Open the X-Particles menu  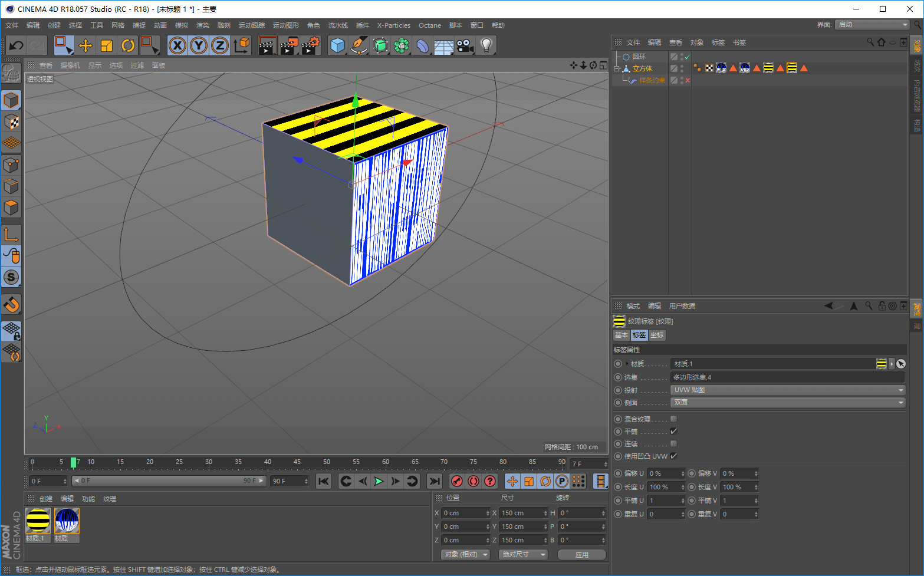[394, 25]
